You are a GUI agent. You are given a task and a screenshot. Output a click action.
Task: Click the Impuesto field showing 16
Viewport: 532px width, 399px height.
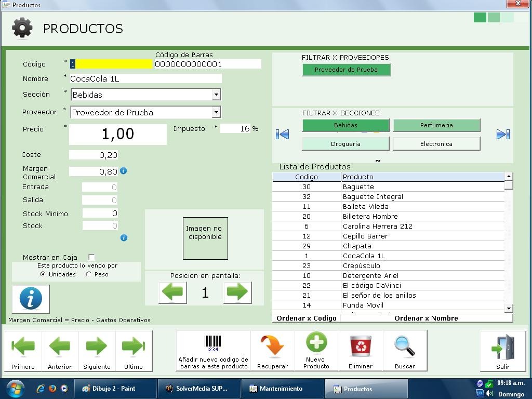pyautogui.click(x=235, y=128)
